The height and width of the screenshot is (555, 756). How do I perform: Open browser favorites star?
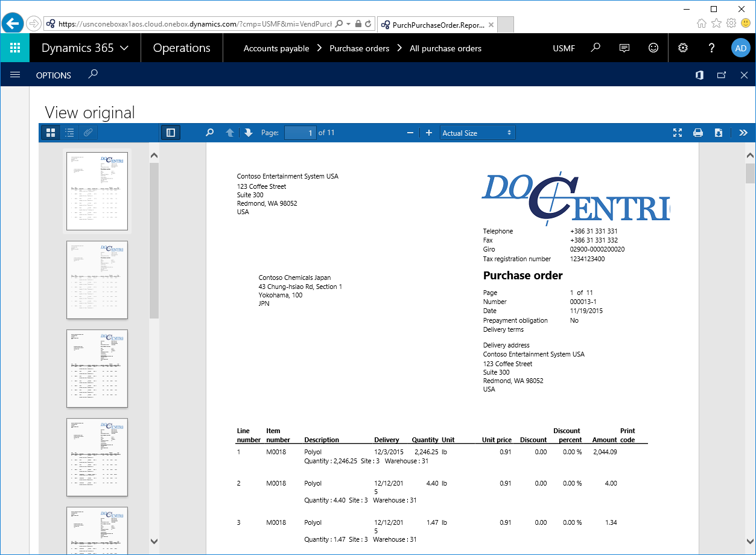[716, 23]
